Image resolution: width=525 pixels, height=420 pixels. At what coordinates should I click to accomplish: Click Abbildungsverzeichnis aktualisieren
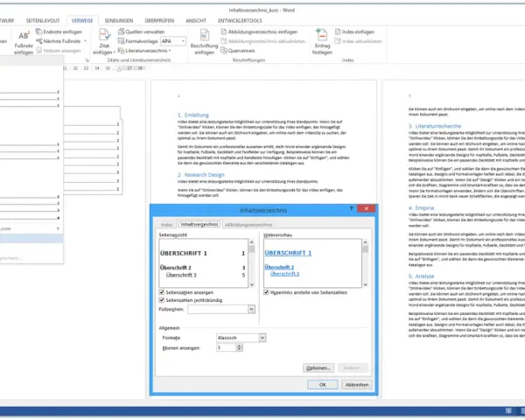tap(262, 41)
